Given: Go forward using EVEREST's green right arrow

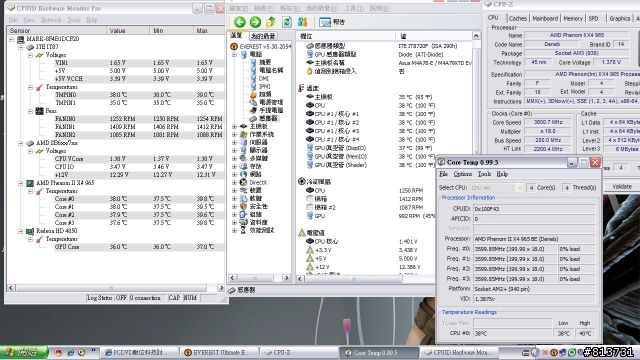Looking at the screenshot, I should pyautogui.click(x=255, y=22).
